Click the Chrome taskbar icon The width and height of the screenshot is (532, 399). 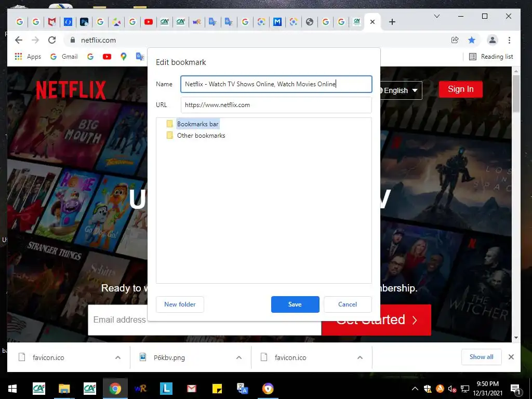tap(115, 389)
